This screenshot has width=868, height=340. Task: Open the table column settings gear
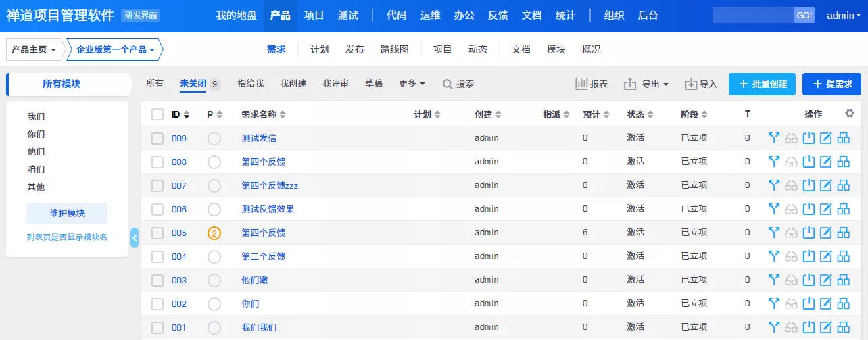click(x=850, y=114)
